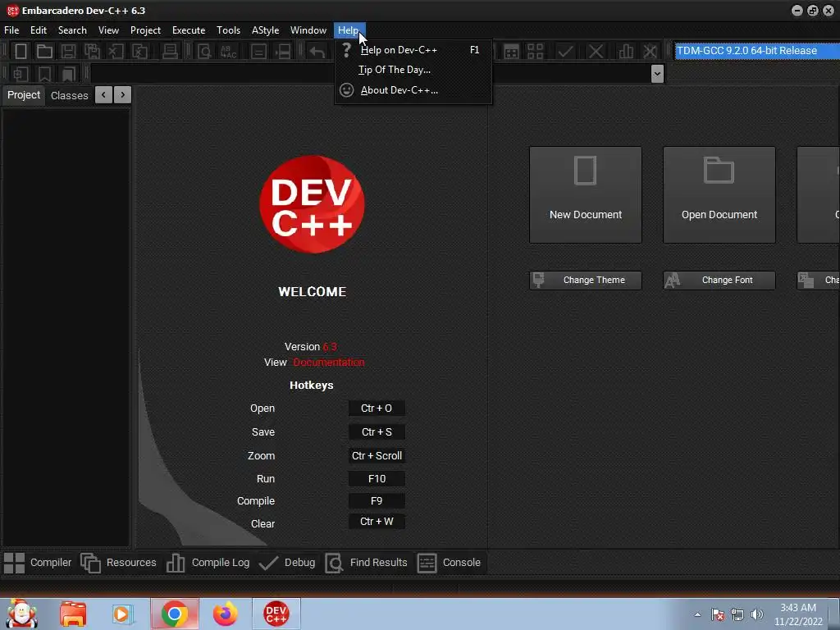Click the Close file toolbar icon
This screenshot has width=840, height=630.
(x=116, y=52)
